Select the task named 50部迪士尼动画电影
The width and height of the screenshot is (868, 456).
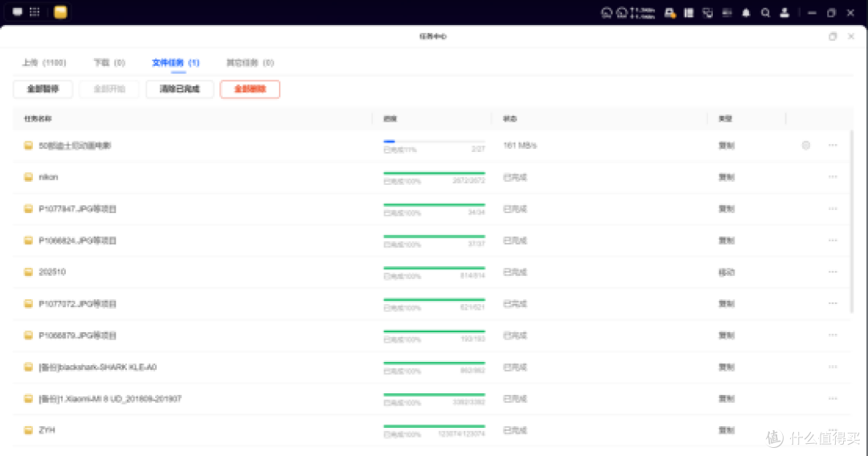point(75,146)
